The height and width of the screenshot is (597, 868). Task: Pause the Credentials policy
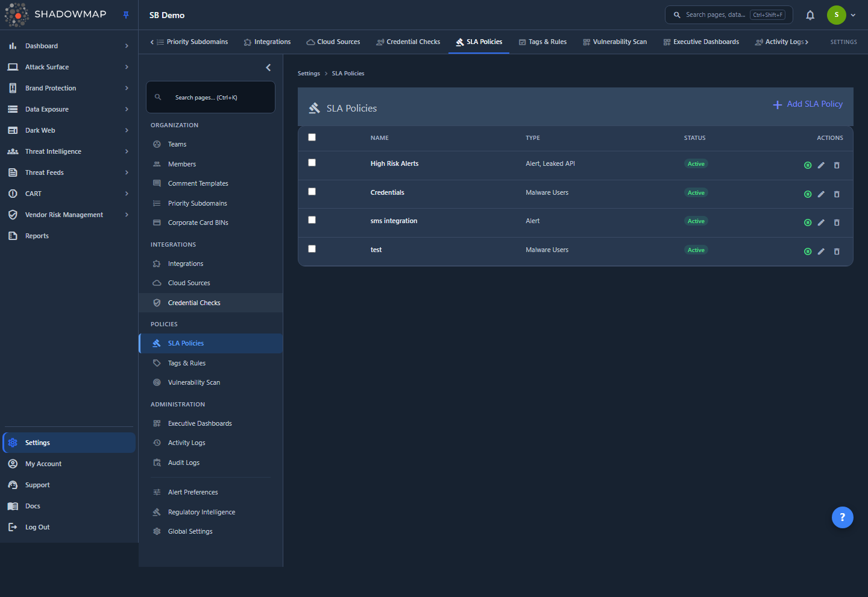click(808, 194)
